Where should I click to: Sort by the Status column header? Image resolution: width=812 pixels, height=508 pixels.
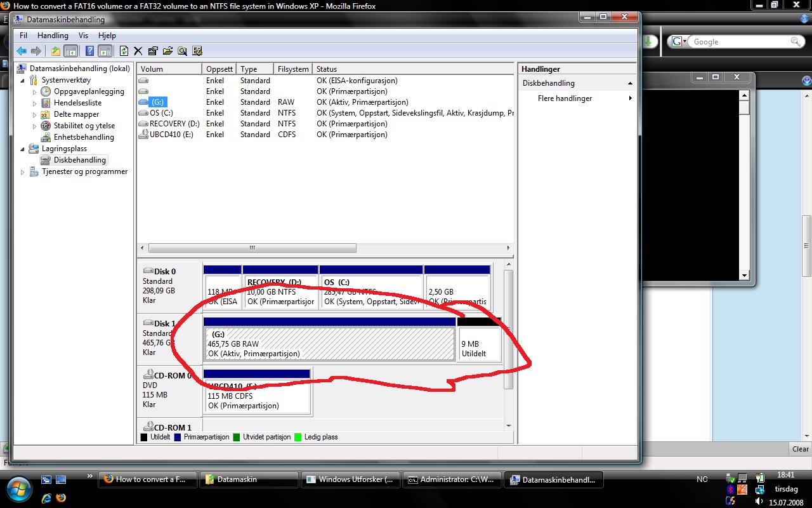(x=414, y=69)
